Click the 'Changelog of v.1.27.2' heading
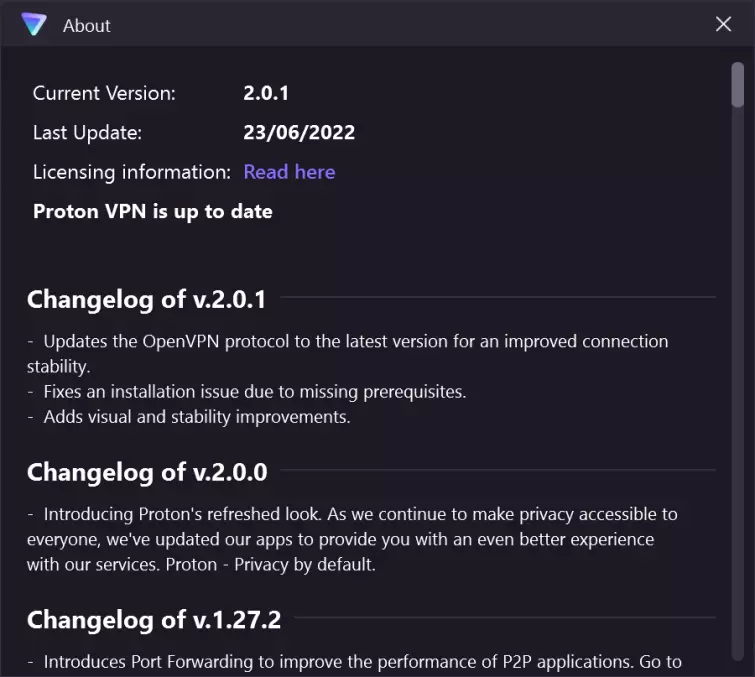This screenshot has width=755, height=677. point(154,620)
